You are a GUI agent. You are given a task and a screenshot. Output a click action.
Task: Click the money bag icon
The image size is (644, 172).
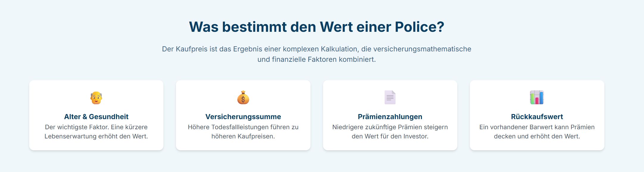pos(243,97)
